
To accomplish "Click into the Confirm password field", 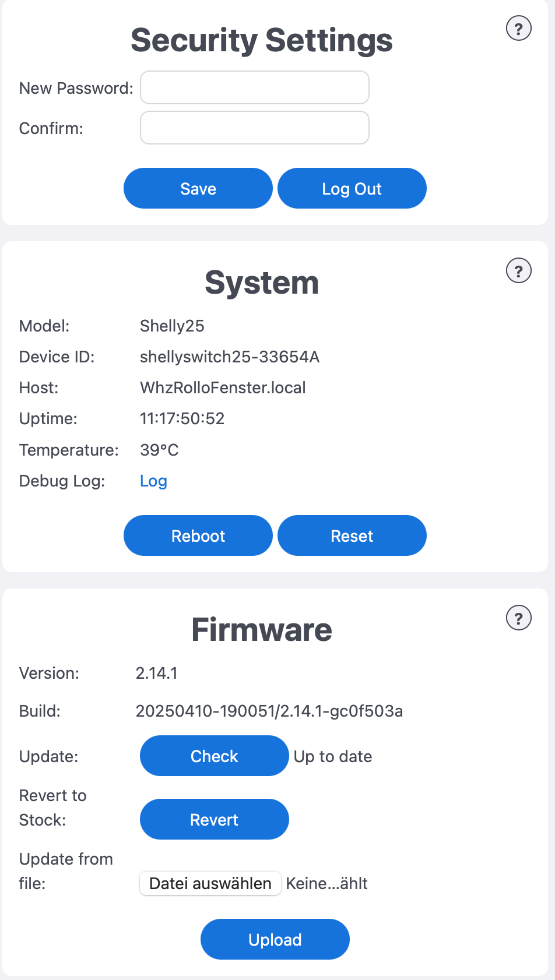I will tap(254, 128).
